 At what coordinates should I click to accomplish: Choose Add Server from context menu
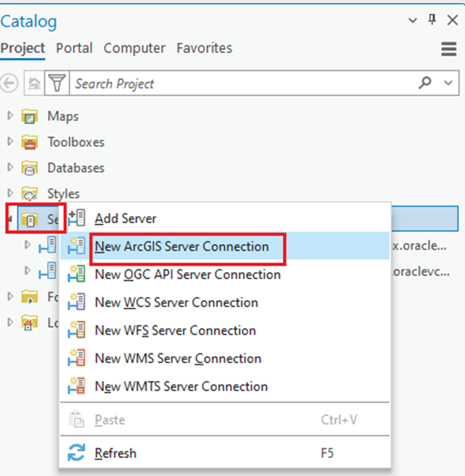[x=225, y=218]
